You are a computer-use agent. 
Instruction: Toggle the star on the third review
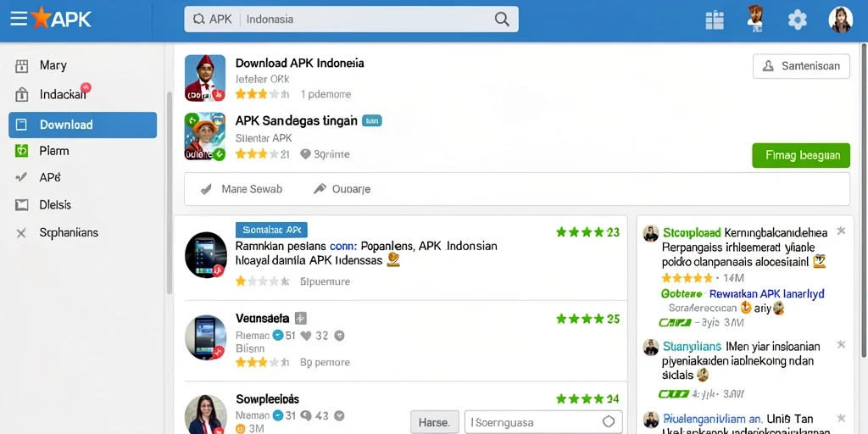coord(841,418)
